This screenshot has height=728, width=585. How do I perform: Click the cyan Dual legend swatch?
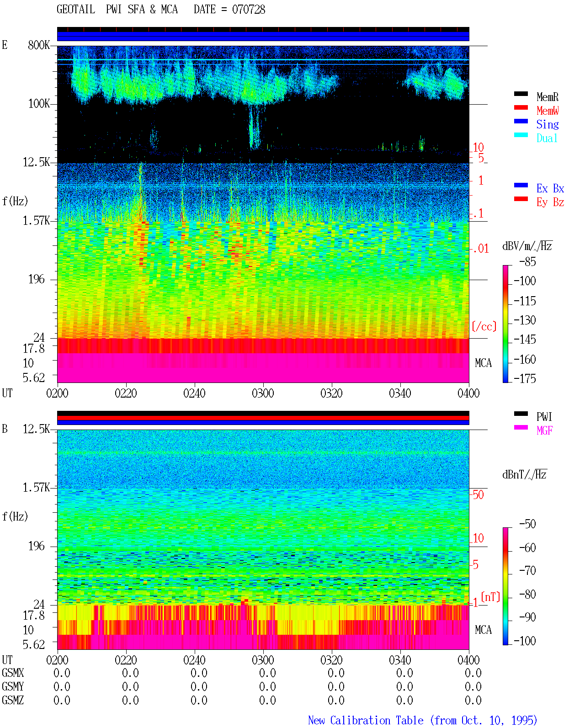coord(521,135)
